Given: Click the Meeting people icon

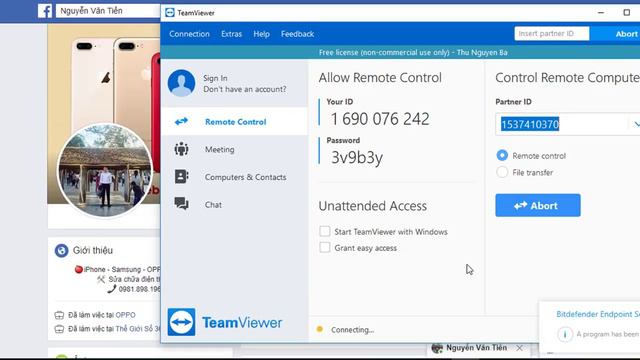Looking at the screenshot, I should point(181,149).
